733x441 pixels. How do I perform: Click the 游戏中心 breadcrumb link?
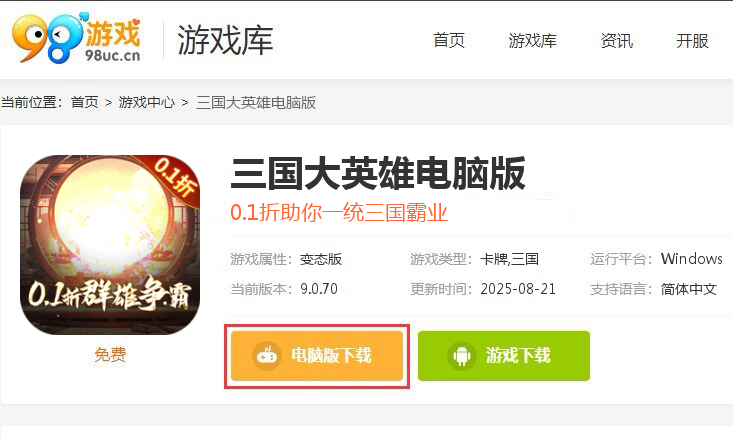(x=146, y=102)
